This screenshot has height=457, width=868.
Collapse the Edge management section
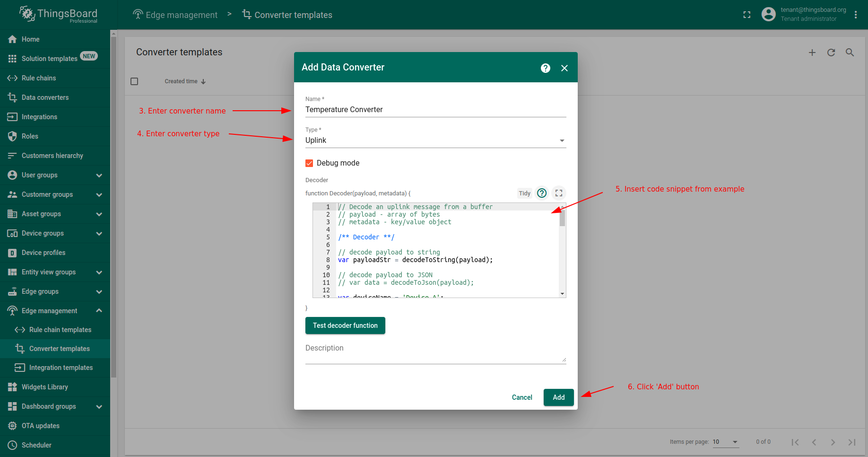[99, 311]
